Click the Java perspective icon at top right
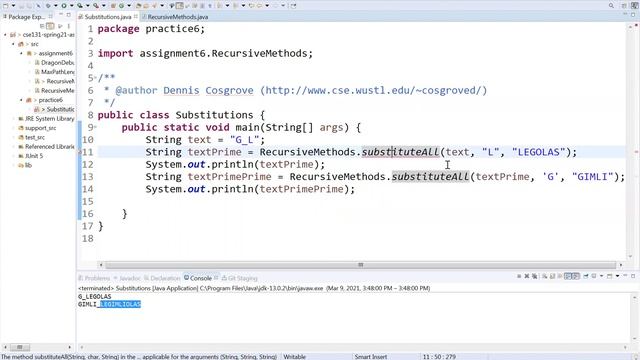The height and width of the screenshot is (360, 640). (634, 6)
